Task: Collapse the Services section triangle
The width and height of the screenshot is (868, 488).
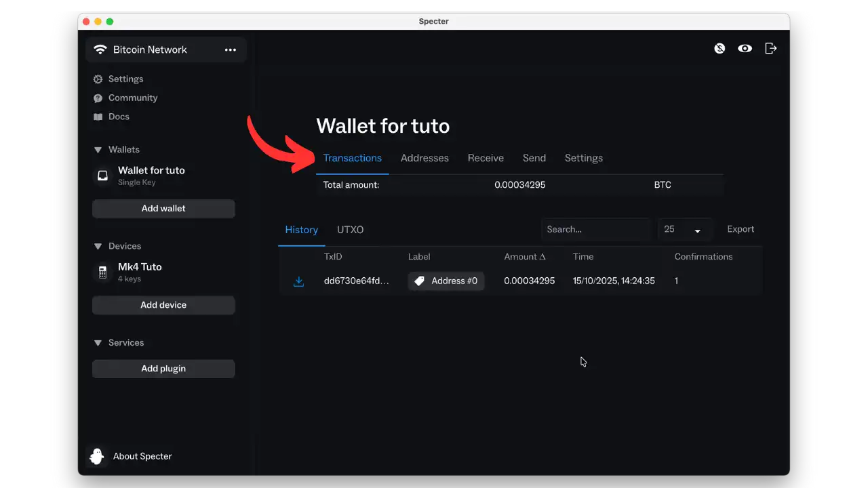Action: pyautogui.click(x=98, y=343)
